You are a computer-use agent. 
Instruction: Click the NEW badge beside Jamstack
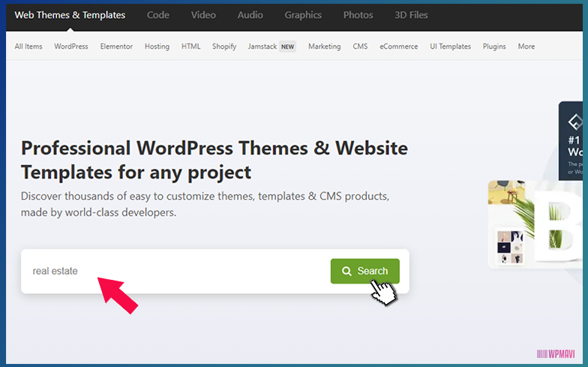288,47
